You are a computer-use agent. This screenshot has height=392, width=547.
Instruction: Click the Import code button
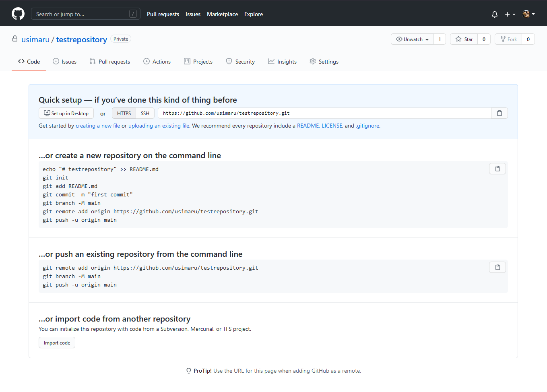click(57, 342)
